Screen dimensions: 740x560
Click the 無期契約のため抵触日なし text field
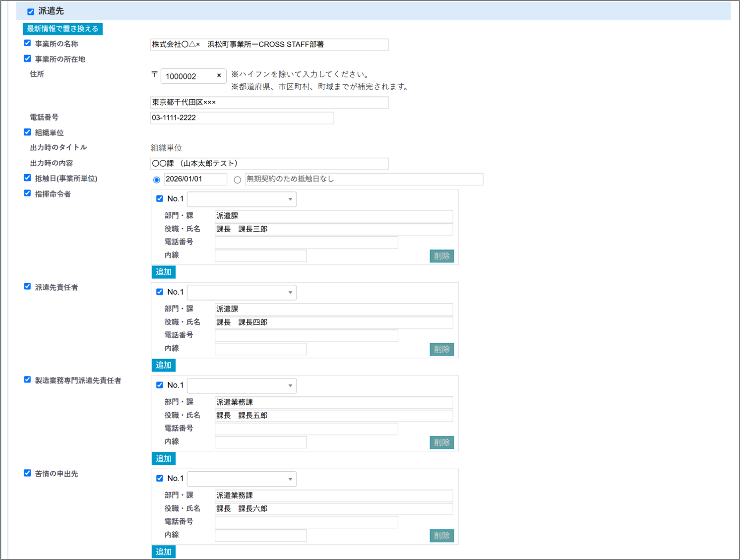pyautogui.click(x=364, y=179)
